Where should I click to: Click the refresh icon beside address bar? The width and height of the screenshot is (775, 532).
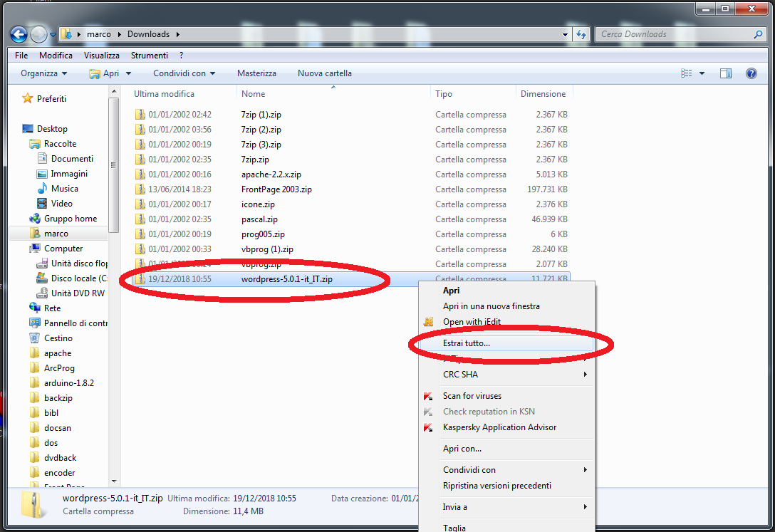coord(581,34)
